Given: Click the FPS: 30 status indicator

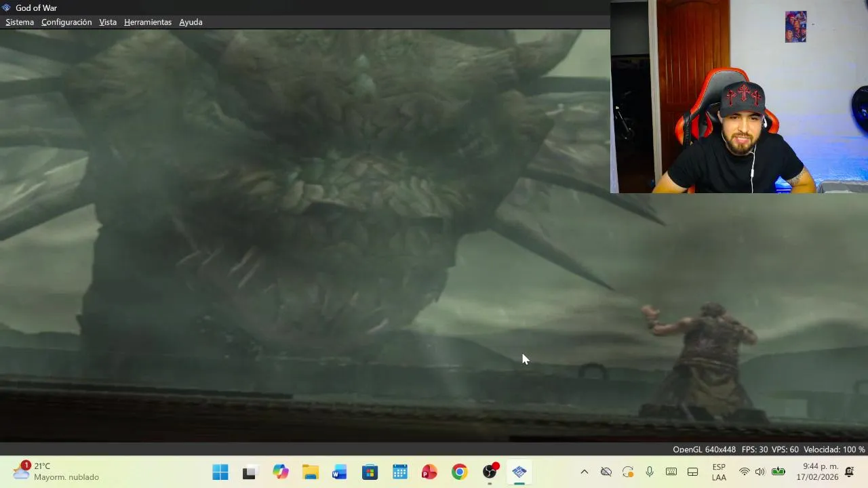Looking at the screenshot, I should pos(755,449).
